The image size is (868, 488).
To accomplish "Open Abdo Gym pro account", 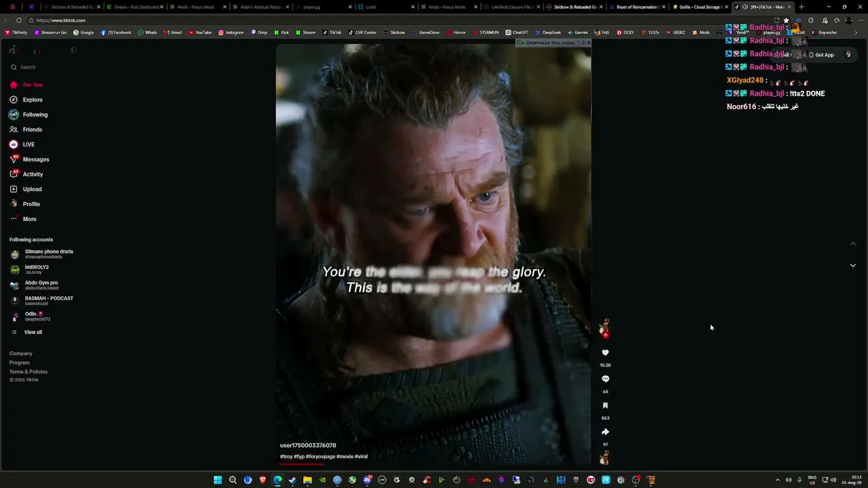I will point(35,285).
